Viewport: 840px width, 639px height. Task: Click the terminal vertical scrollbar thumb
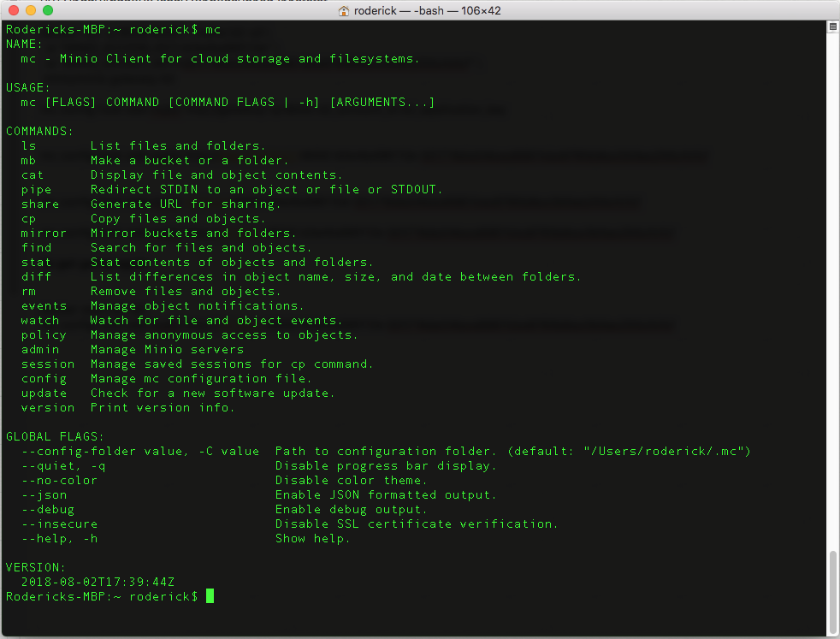tap(833, 591)
